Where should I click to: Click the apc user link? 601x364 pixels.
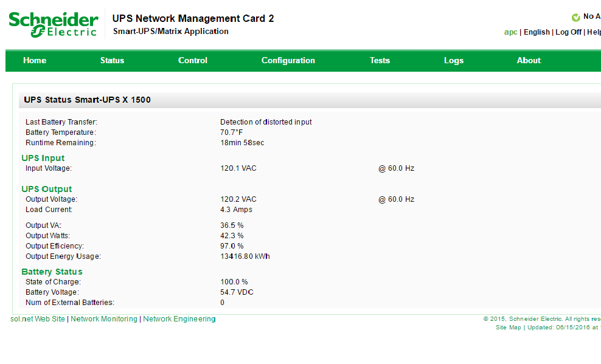click(510, 32)
